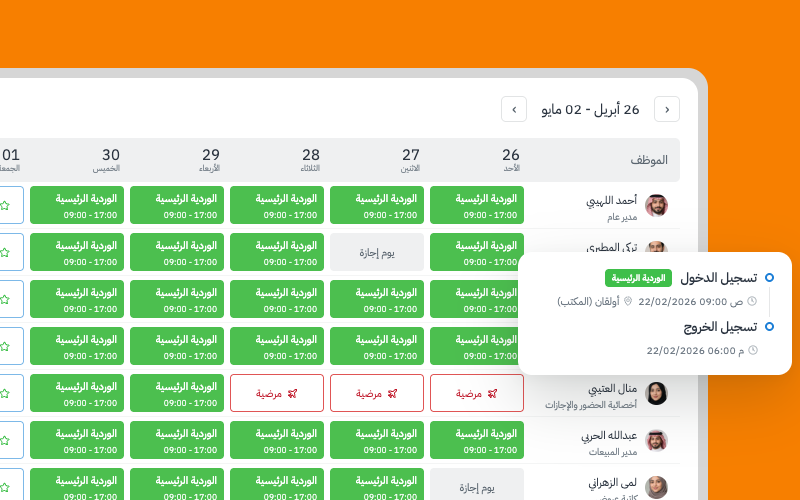
Task: Click airplane icon in مرضية cell day 26
Action: 492,393
